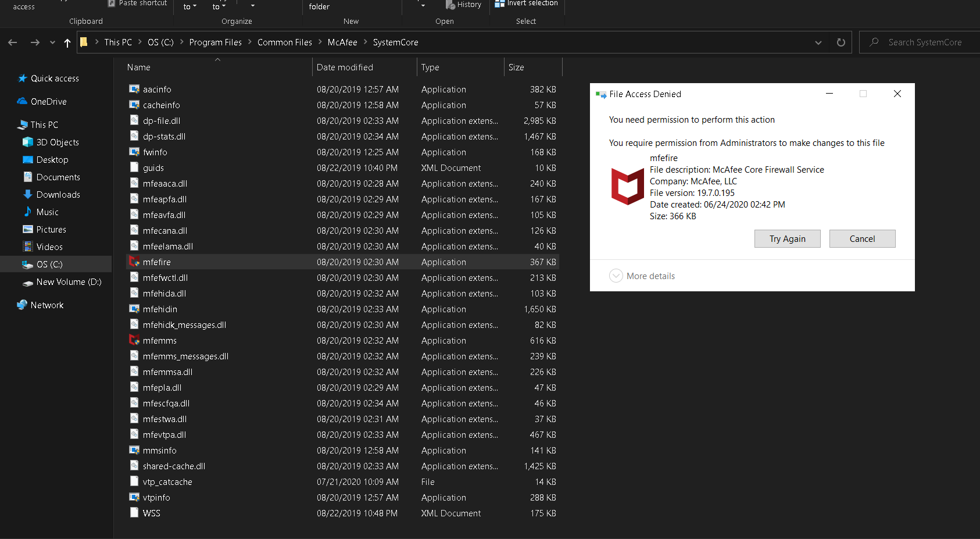This screenshot has width=980, height=539.
Task: Open Copy to dropdown in Organize
Action: tap(219, 6)
